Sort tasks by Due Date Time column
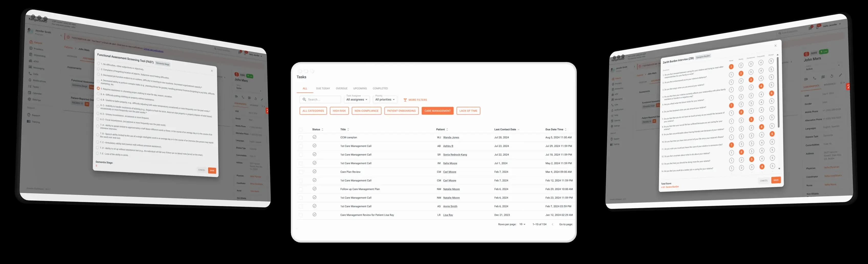 tap(565, 130)
